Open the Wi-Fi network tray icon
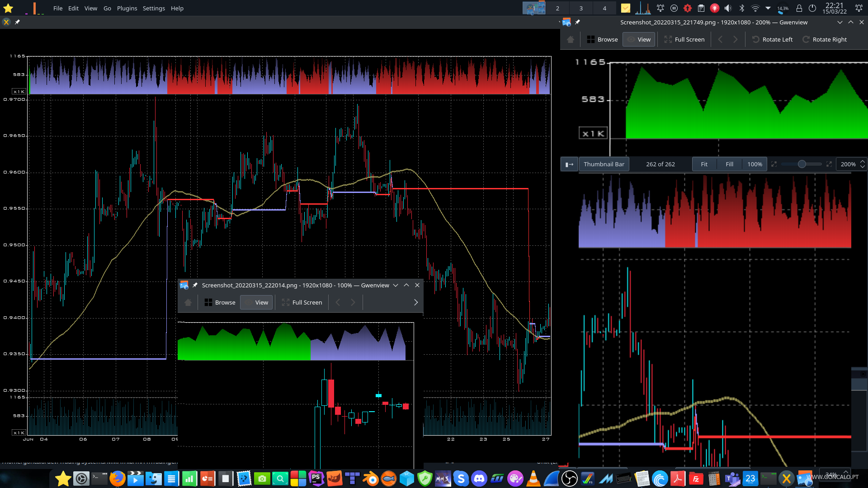The width and height of the screenshot is (868, 488). (755, 8)
